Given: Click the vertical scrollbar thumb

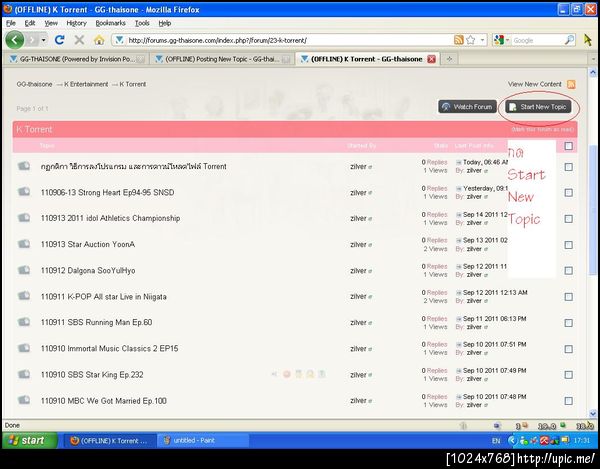Looking at the screenshot, I should click(x=593, y=210).
